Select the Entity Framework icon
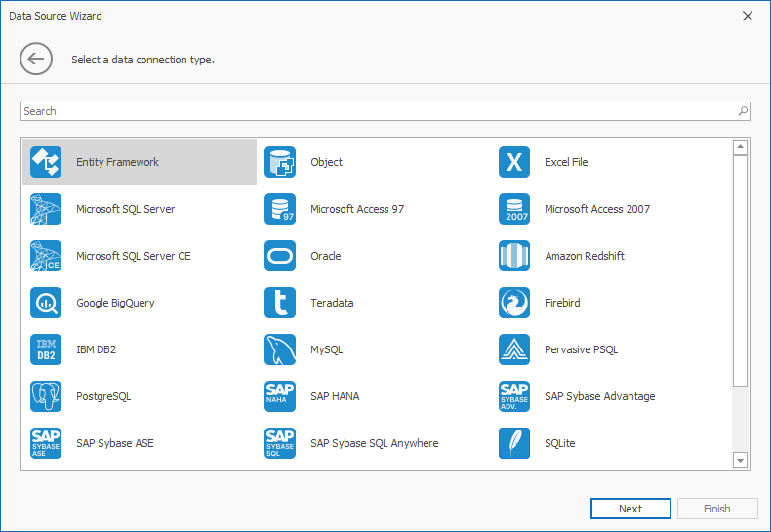The height and width of the screenshot is (532, 771). (x=46, y=162)
